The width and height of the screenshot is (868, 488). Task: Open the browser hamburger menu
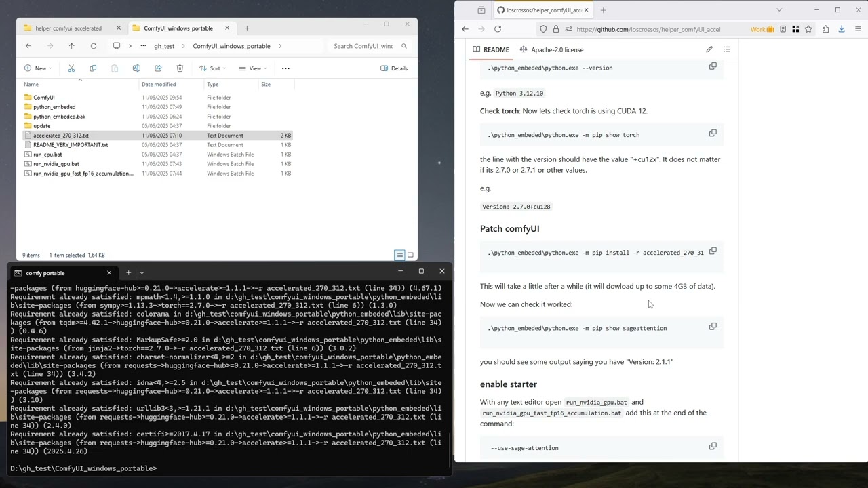858,29
